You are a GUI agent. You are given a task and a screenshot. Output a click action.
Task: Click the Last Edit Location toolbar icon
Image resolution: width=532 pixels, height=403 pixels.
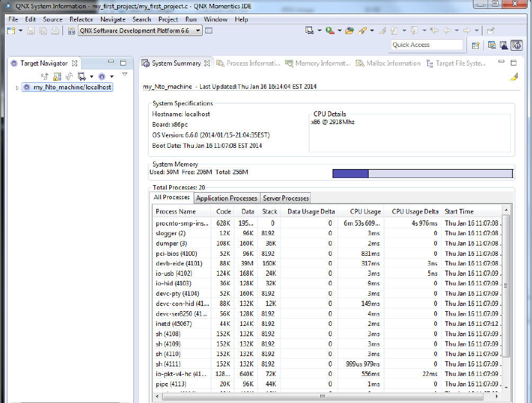click(x=434, y=31)
